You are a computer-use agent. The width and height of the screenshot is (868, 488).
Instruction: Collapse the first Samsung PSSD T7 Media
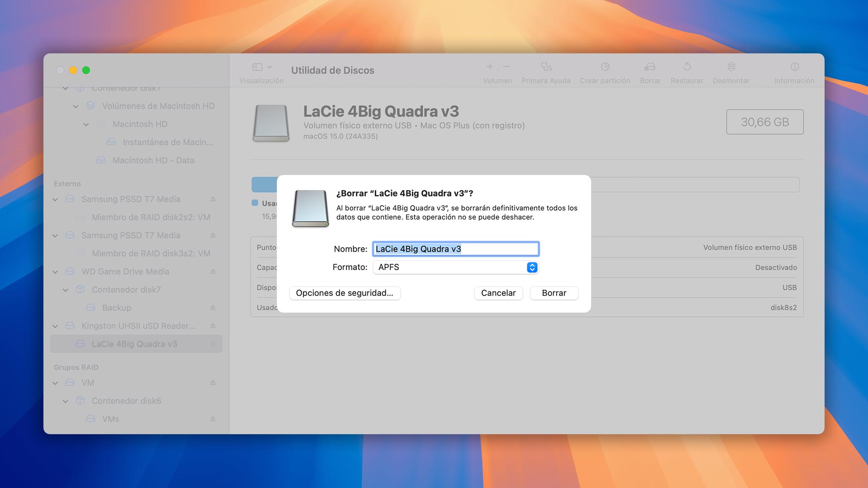[x=55, y=200]
